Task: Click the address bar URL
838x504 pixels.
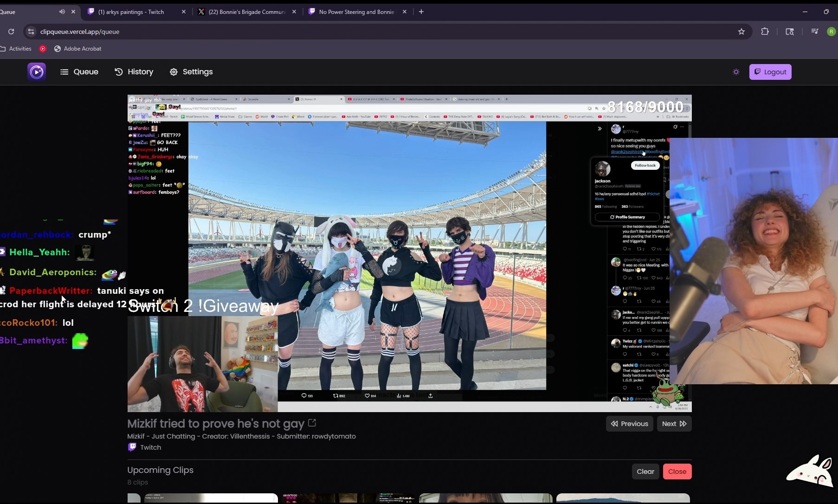Action: (x=80, y=32)
